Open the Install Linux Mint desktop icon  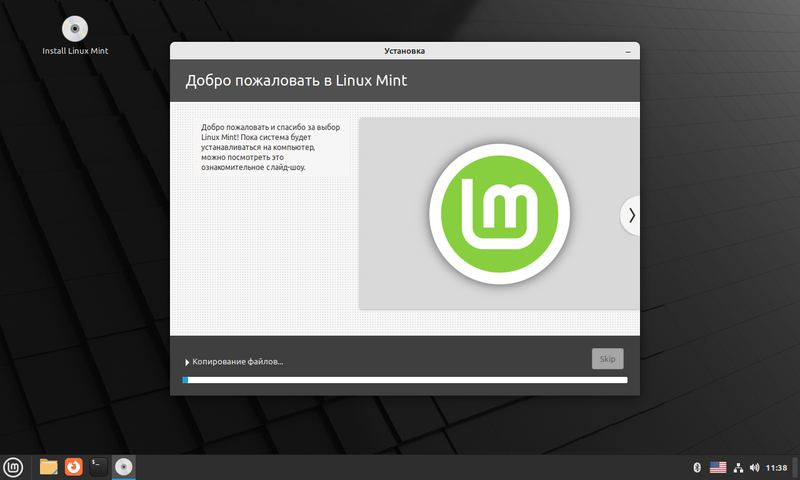(x=75, y=35)
